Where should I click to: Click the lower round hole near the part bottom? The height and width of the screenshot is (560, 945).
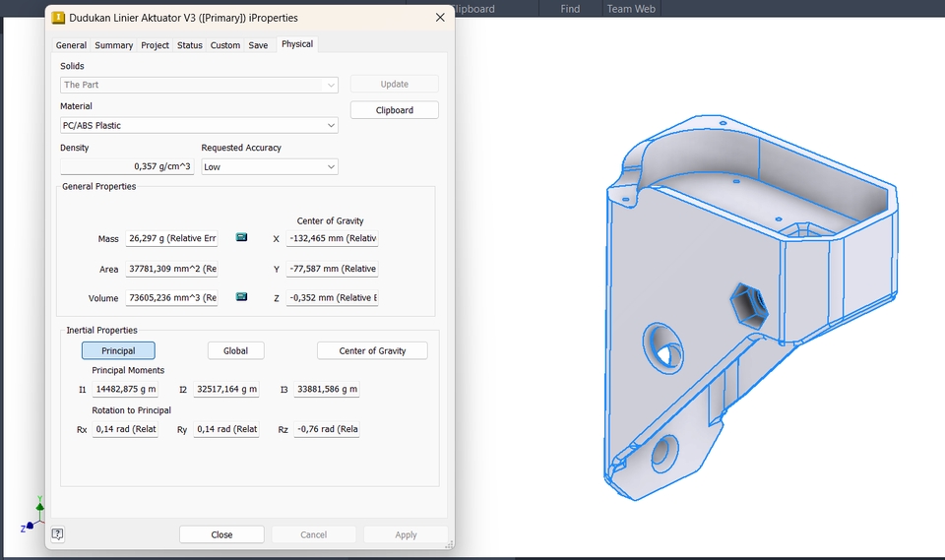click(664, 455)
